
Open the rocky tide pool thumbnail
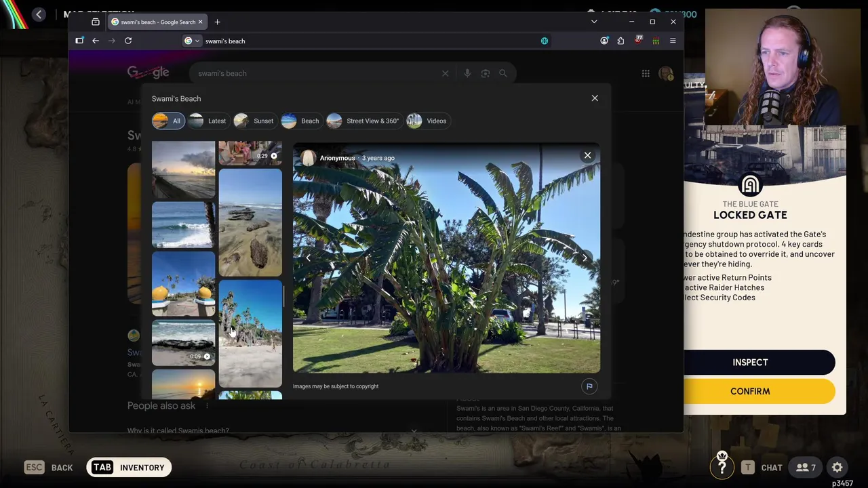250,222
